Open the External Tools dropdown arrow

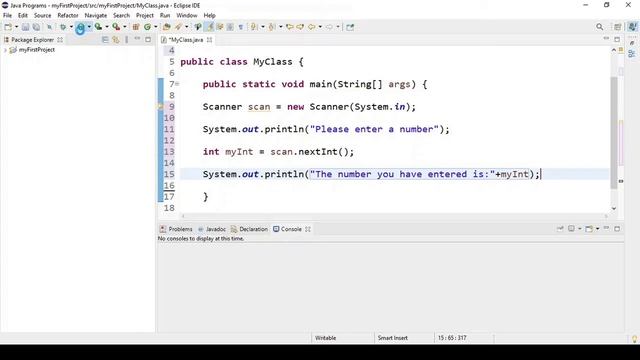125,27
